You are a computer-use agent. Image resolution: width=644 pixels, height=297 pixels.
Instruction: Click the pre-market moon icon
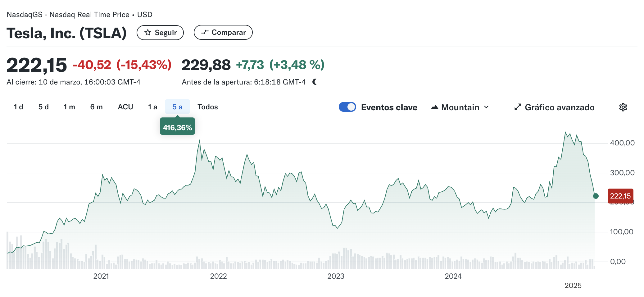click(315, 82)
